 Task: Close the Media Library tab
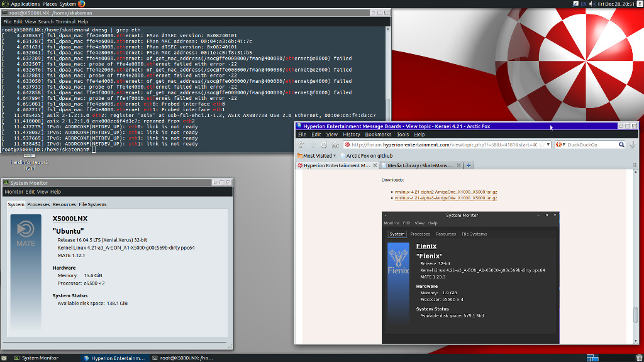458,165
